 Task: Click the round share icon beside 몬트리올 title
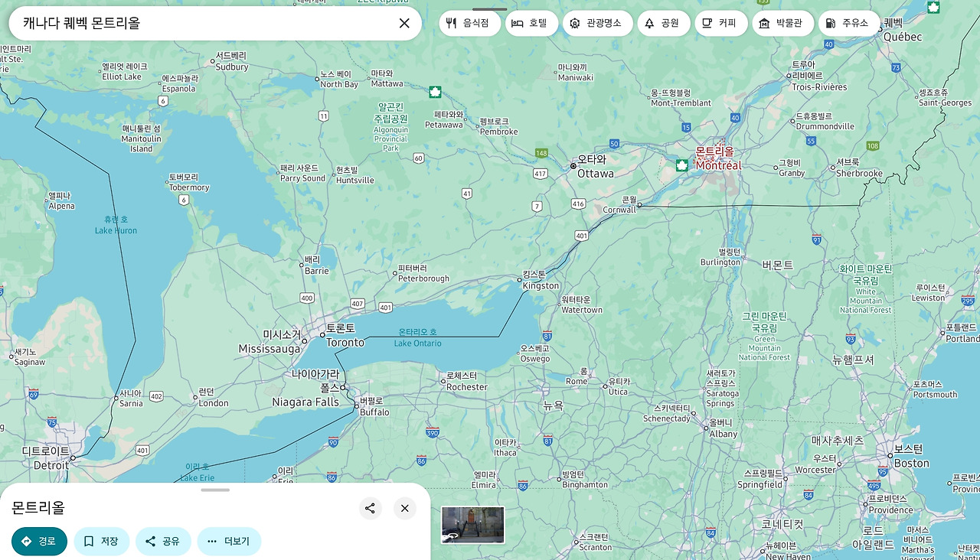pos(370,508)
